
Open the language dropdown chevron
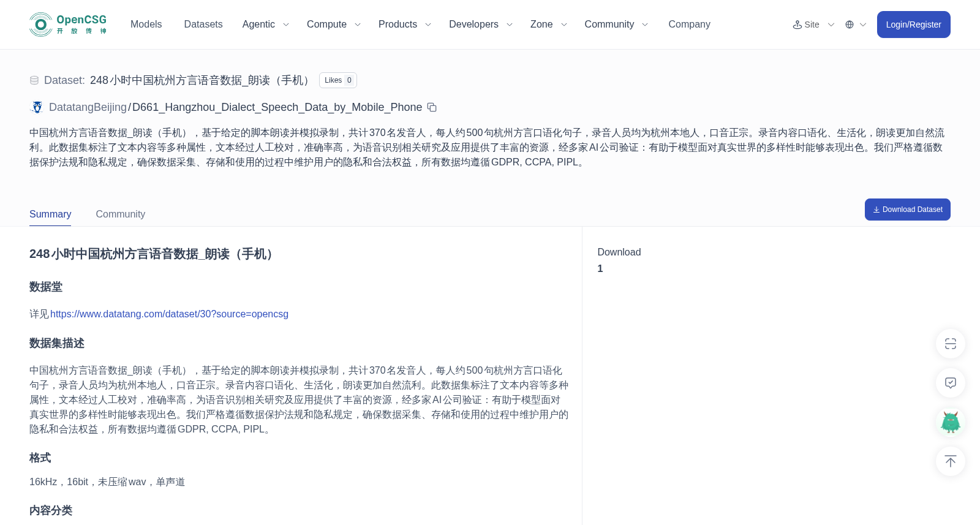(x=863, y=25)
